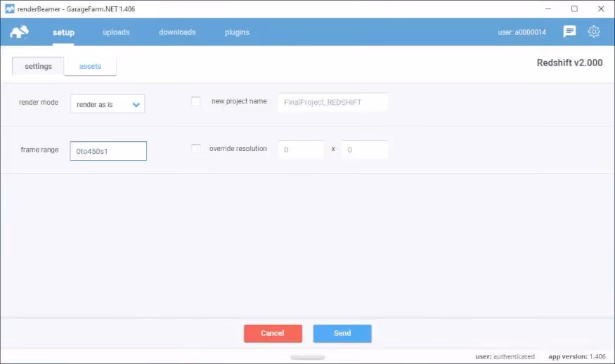Click the new project name input field
This screenshot has height=364, width=615.
click(x=332, y=103)
